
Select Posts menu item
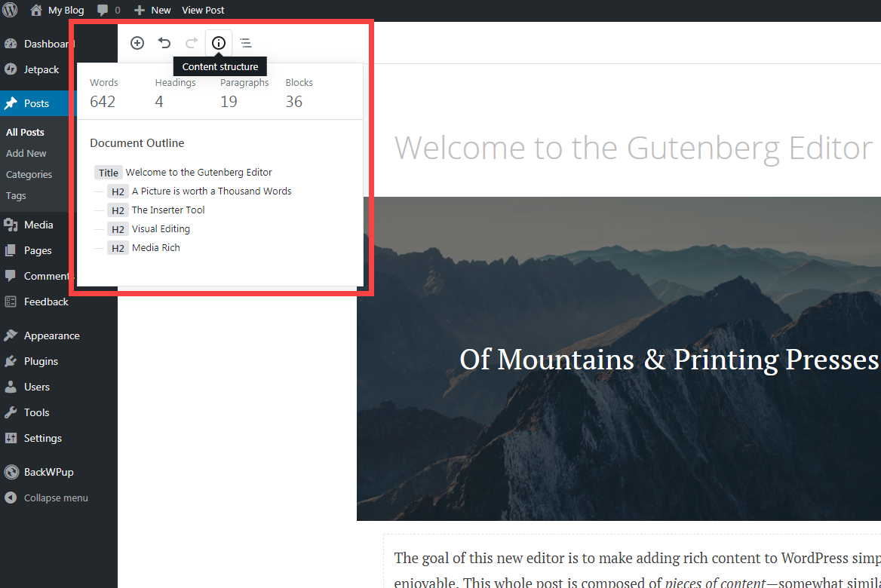pos(35,103)
